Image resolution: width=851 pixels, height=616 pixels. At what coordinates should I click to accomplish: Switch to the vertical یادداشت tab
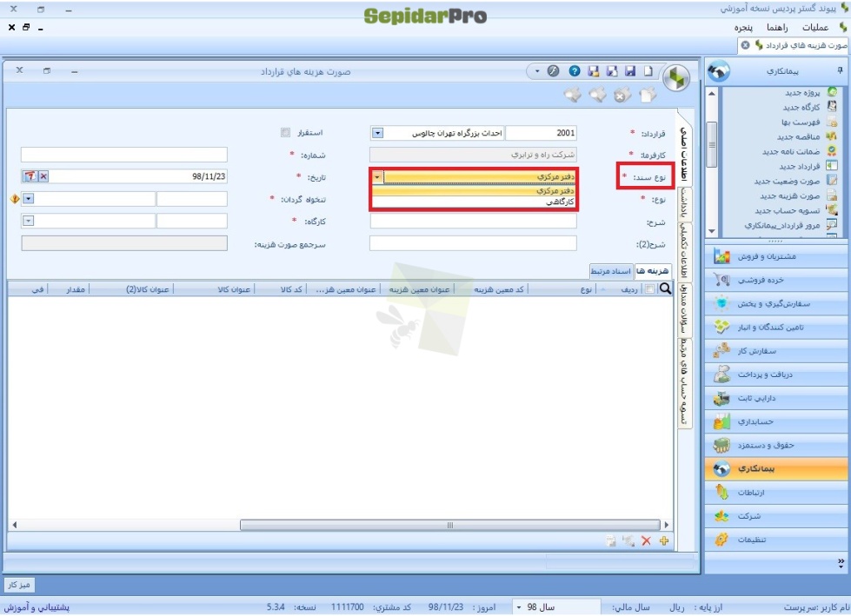(x=685, y=202)
